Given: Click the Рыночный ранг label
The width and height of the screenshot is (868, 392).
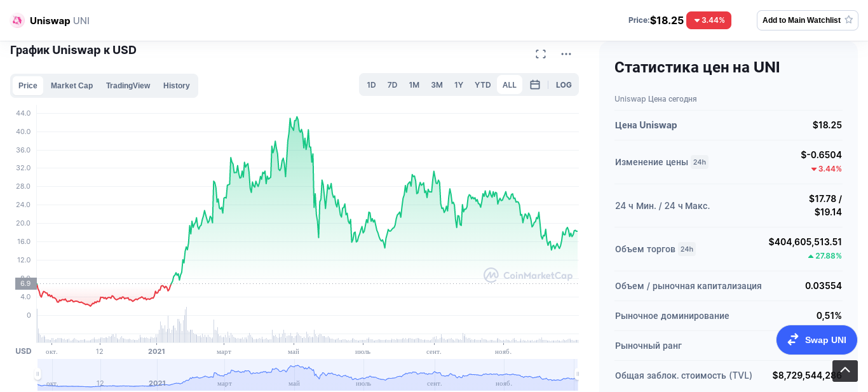Looking at the screenshot, I should click(648, 346).
